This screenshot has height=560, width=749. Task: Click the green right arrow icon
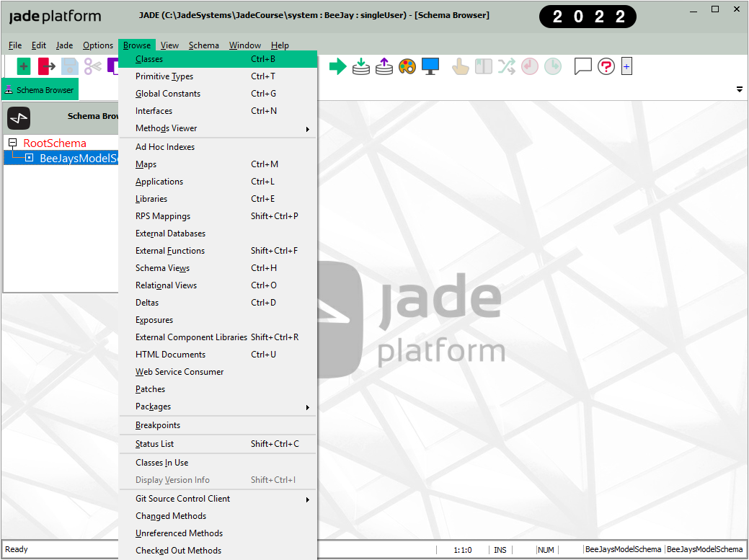[337, 67]
